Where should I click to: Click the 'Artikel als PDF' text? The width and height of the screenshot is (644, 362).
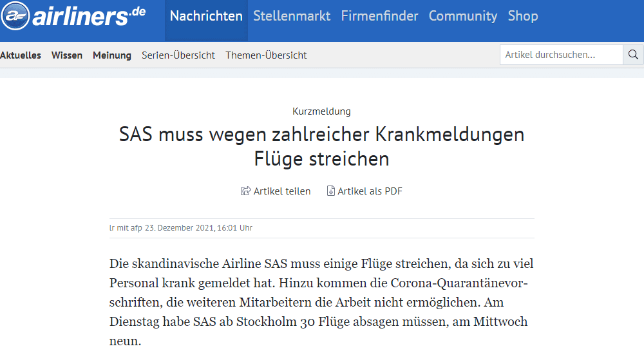point(370,191)
